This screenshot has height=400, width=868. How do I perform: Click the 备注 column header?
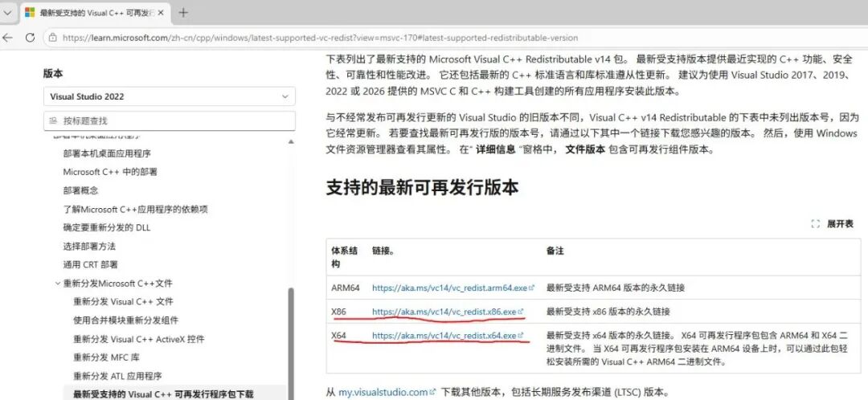click(555, 251)
